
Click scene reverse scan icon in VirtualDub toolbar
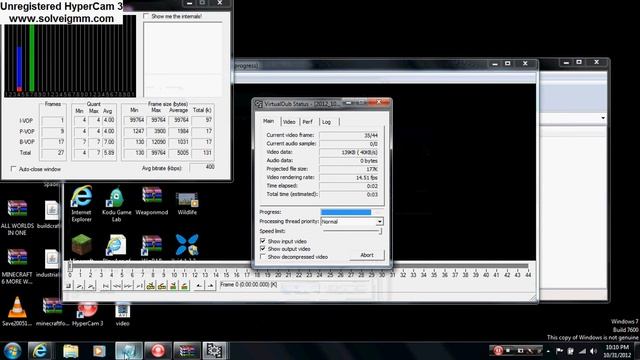pyautogui.click(x=173, y=286)
